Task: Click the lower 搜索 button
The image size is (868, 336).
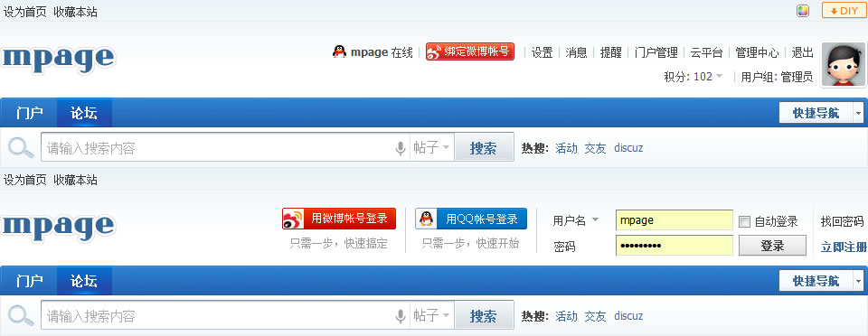Action: tap(484, 315)
